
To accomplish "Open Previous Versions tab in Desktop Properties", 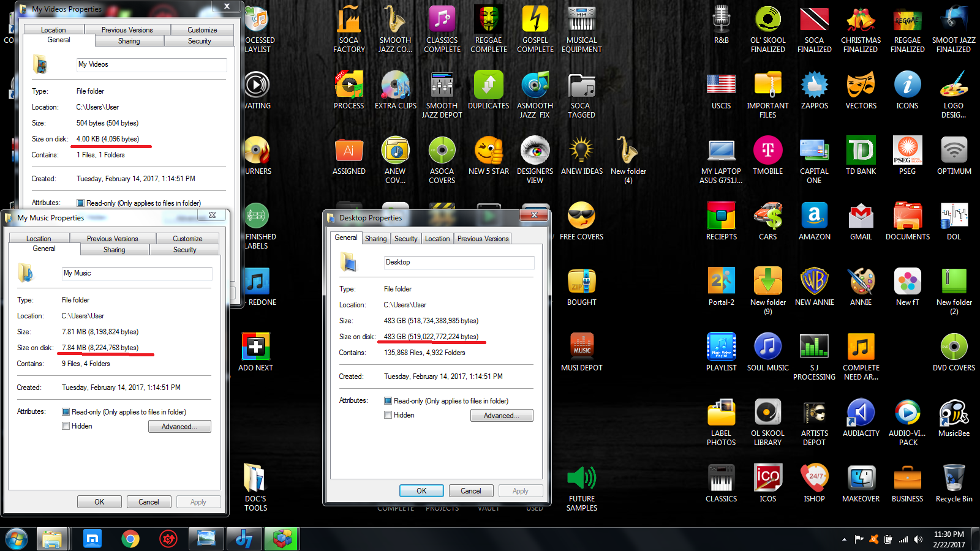I will click(x=483, y=239).
